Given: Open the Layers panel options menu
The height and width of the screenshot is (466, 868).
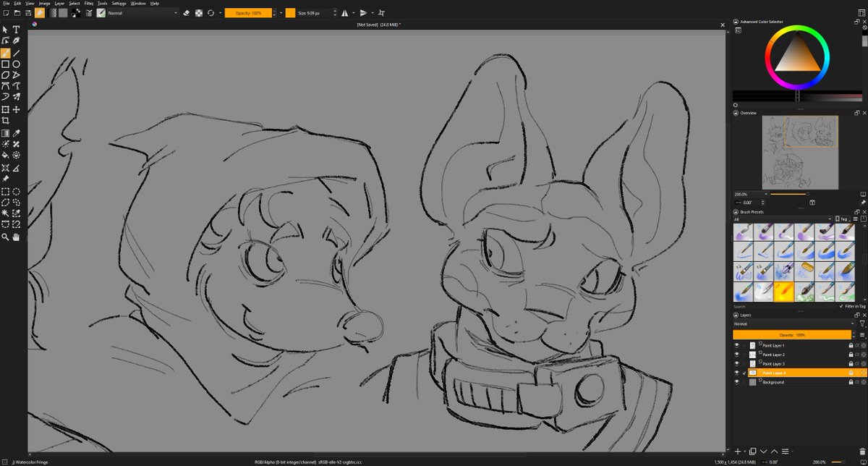Looking at the screenshot, I should click(x=862, y=335).
